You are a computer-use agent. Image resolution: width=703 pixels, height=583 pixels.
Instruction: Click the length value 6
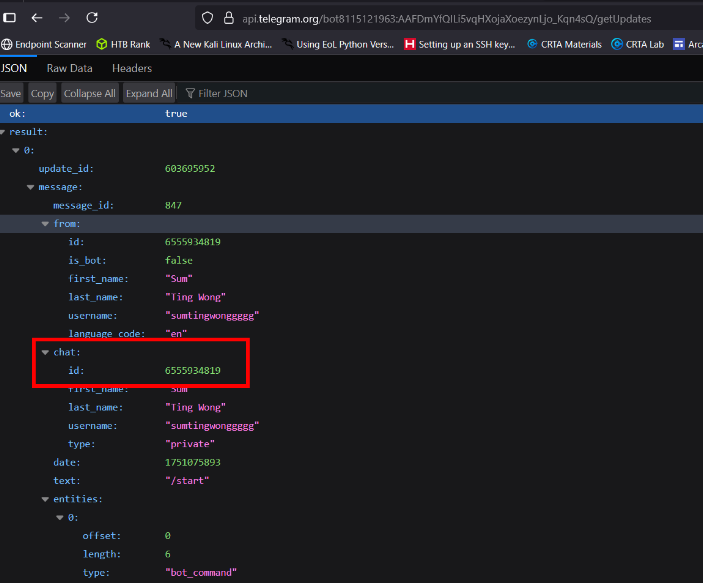(x=168, y=554)
